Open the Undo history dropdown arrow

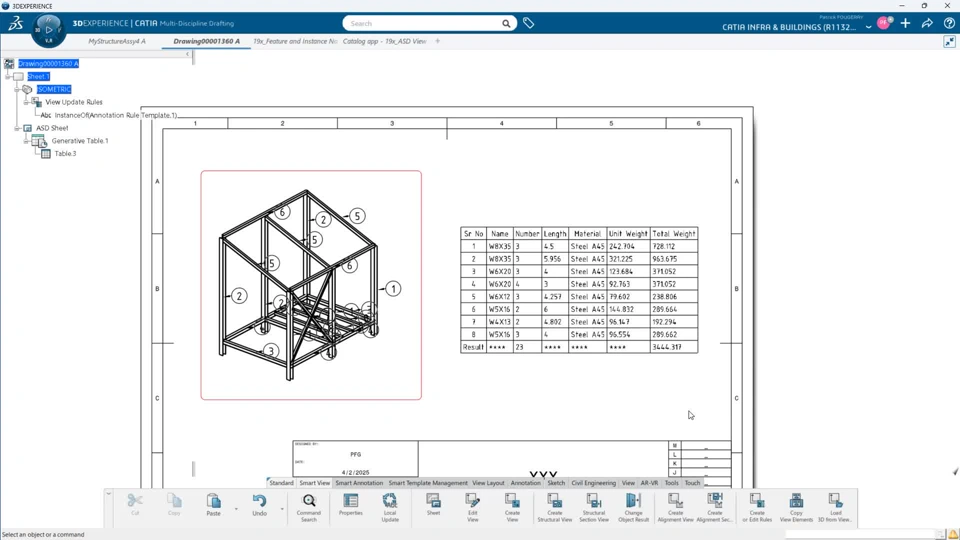(x=282, y=509)
